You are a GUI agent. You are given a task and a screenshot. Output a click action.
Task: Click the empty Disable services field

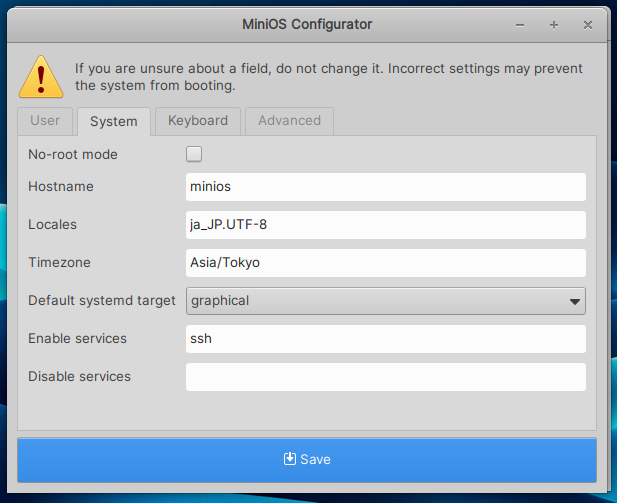385,377
